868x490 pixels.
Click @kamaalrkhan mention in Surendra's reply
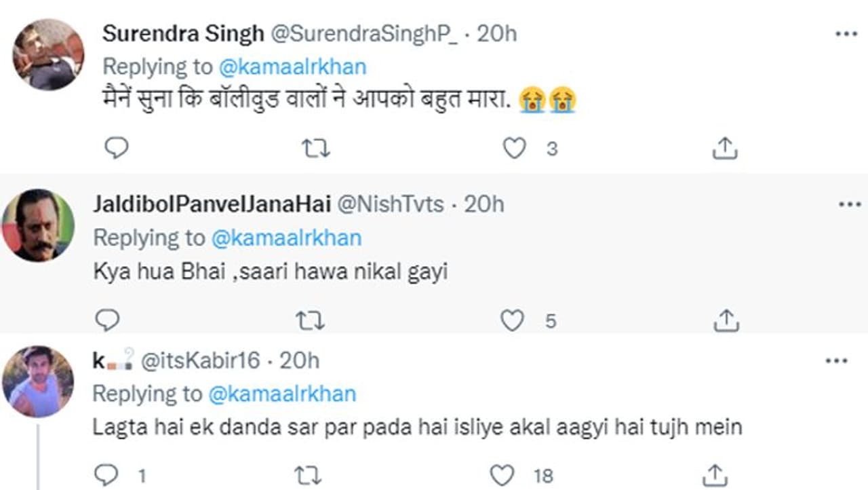coord(292,67)
